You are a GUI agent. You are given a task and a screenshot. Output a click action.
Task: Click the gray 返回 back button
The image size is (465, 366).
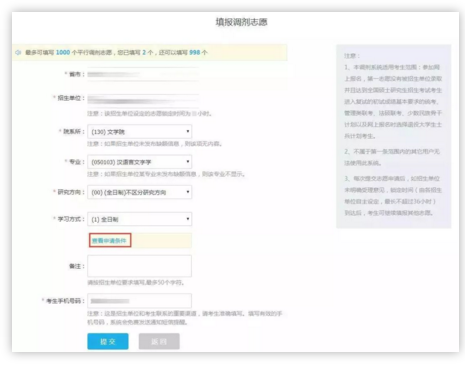pos(159,341)
